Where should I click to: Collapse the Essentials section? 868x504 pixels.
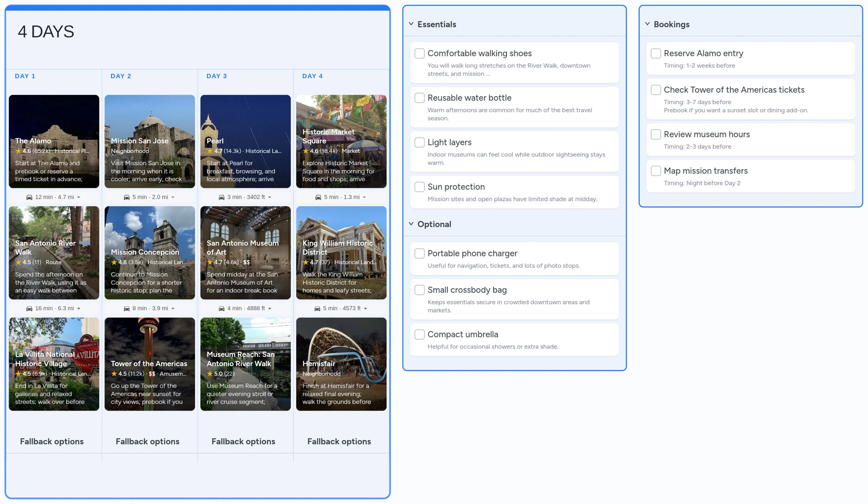coord(411,24)
